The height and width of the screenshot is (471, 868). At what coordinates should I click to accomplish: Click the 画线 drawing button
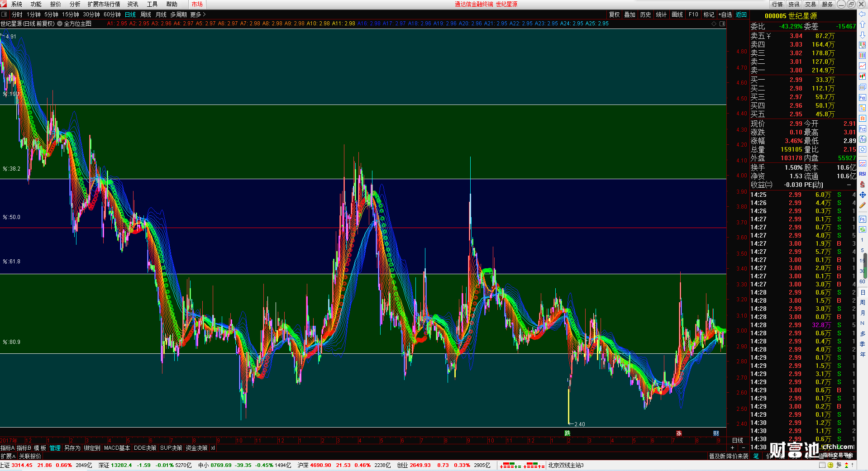pyautogui.click(x=677, y=14)
